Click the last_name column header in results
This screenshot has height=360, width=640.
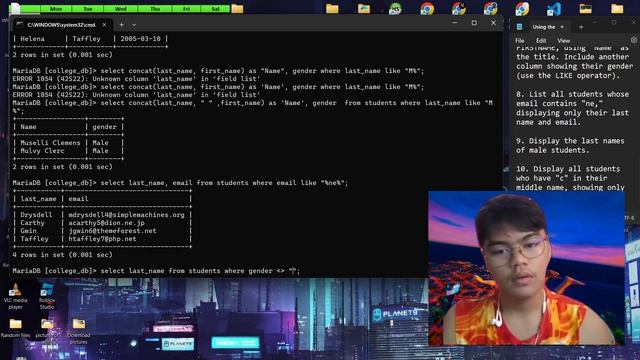pos(38,199)
